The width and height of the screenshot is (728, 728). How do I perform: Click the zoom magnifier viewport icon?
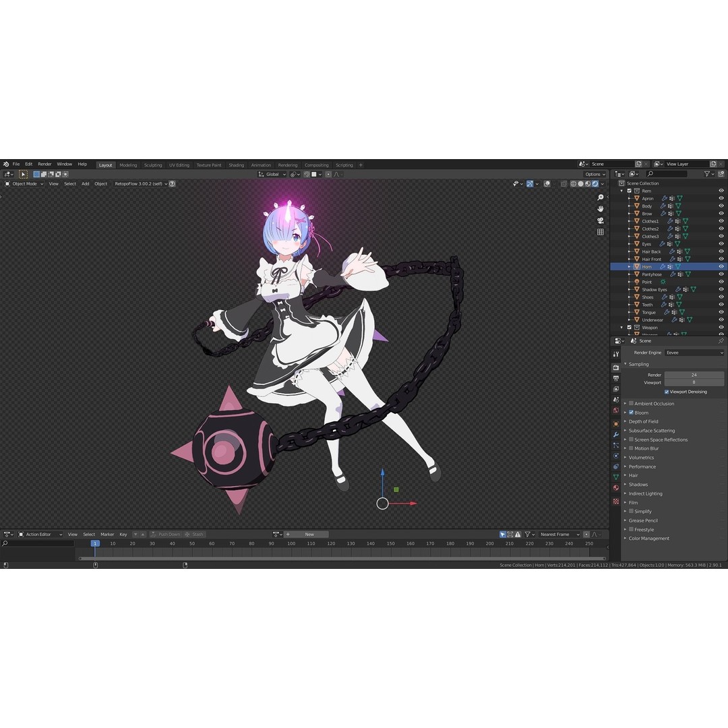tap(601, 198)
